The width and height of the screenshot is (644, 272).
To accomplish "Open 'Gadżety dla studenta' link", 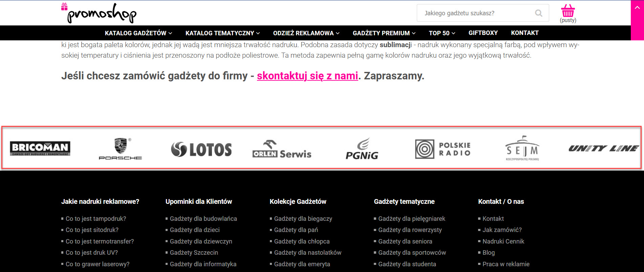I will click(x=407, y=264).
